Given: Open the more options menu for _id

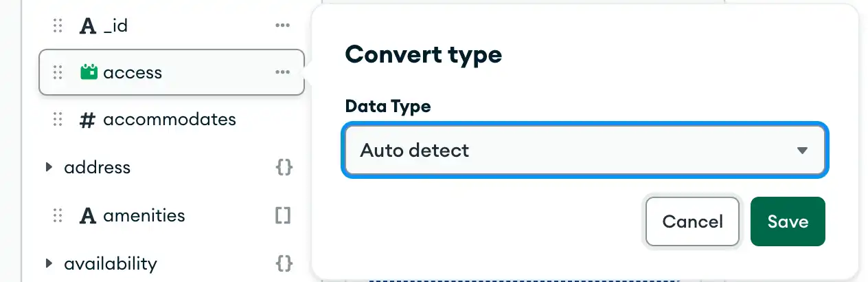Looking at the screenshot, I should tap(282, 26).
